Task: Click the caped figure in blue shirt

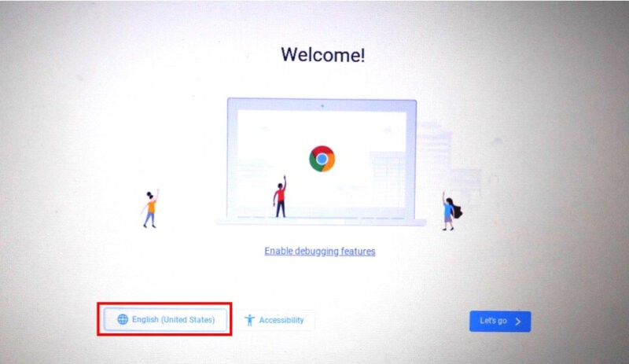Action: (x=451, y=211)
